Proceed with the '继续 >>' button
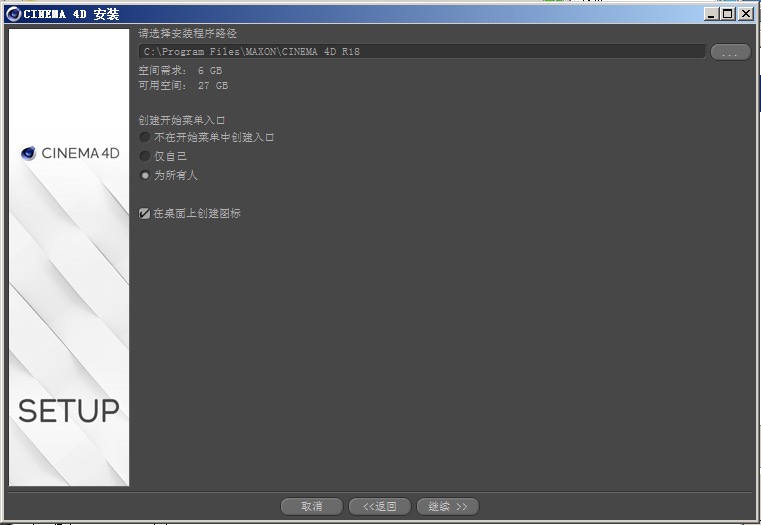The width and height of the screenshot is (761, 525). pos(447,506)
